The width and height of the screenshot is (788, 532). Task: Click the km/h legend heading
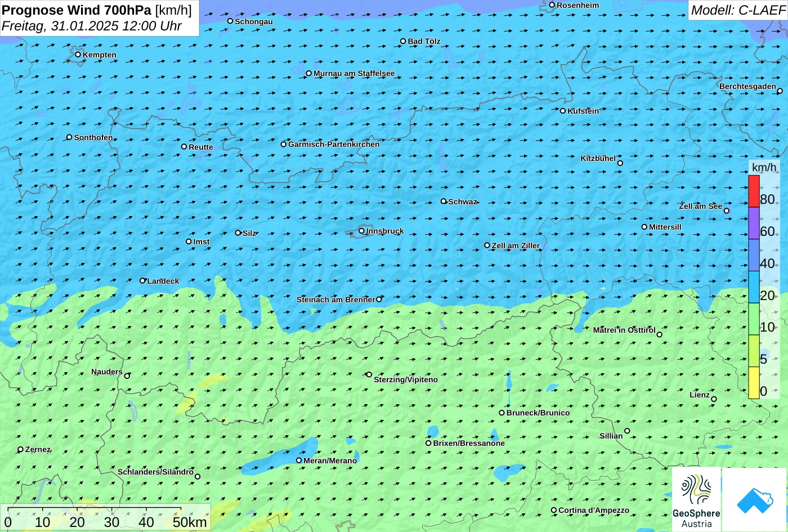coord(764,167)
